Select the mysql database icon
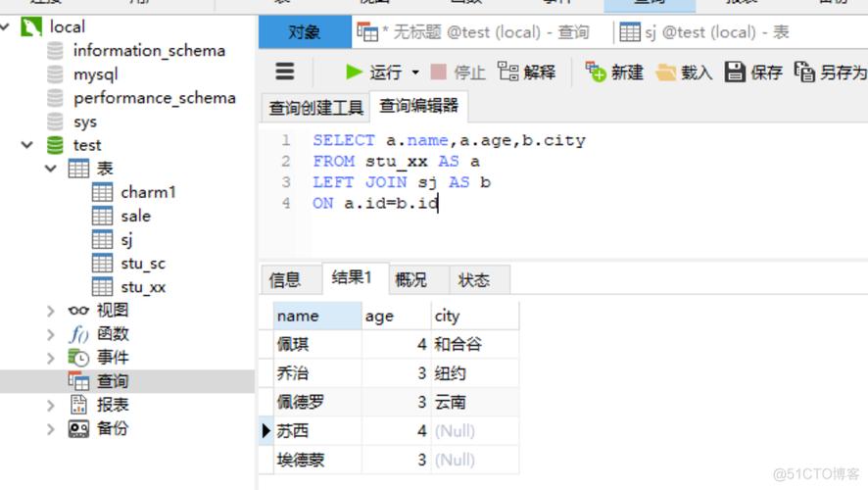Image resolution: width=868 pixels, height=490 pixels. [x=55, y=74]
